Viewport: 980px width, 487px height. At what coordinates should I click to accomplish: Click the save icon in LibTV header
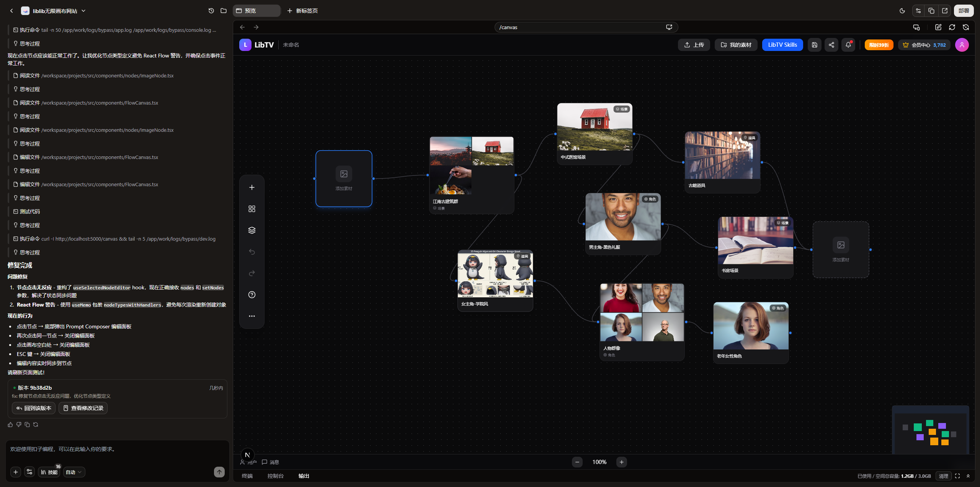(x=814, y=45)
